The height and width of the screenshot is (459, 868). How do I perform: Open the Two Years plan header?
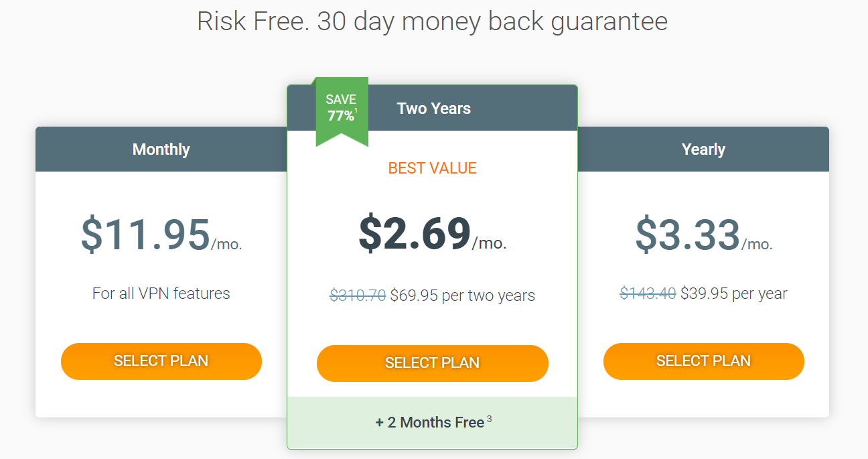(433, 108)
